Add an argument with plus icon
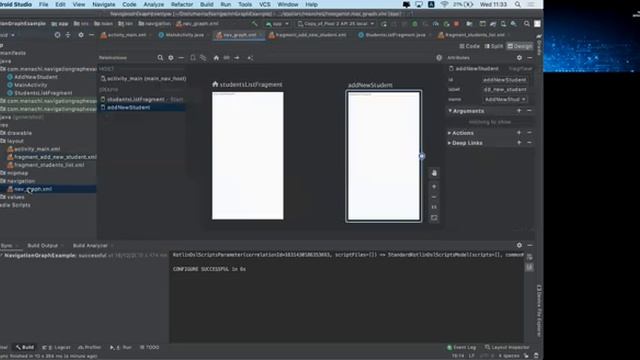640x360 pixels. point(519,111)
